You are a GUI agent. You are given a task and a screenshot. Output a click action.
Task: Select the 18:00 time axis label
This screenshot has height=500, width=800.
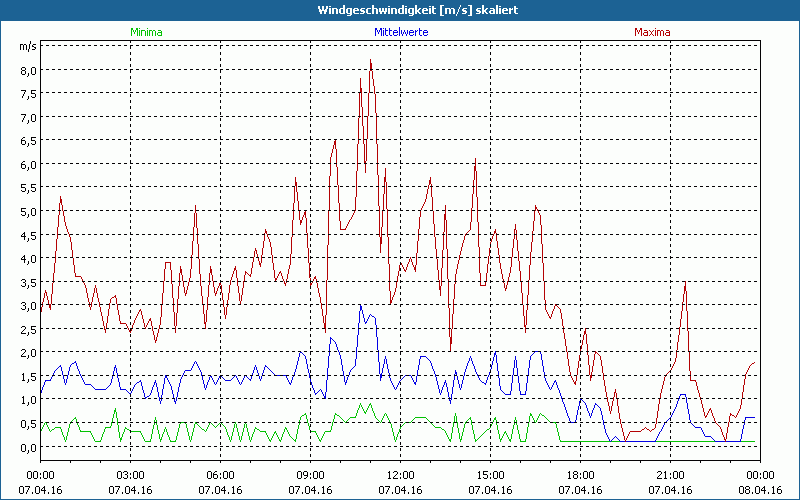point(580,475)
